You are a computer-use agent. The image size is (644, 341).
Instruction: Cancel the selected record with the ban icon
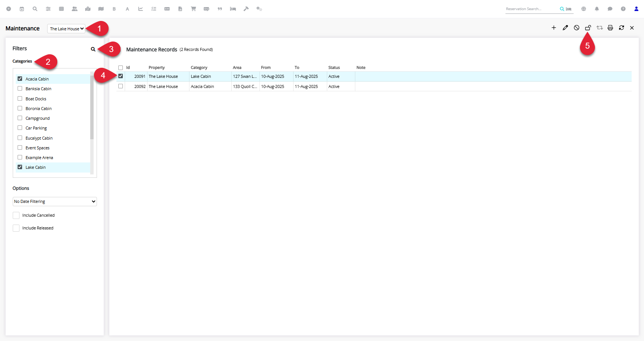tap(577, 28)
